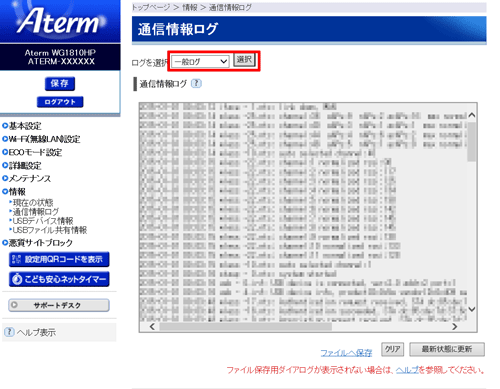Click 情報 in the breadcrumb
Viewport: 500px width, 389px height.
pyautogui.click(x=190, y=7)
